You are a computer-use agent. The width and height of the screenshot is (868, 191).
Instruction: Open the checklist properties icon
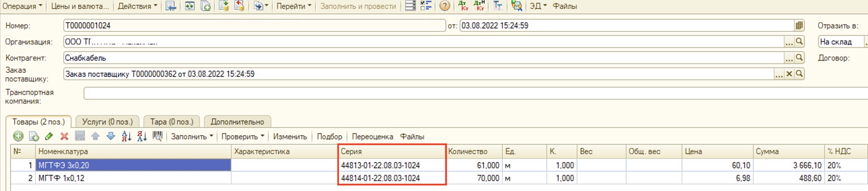(x=426, y=6)
